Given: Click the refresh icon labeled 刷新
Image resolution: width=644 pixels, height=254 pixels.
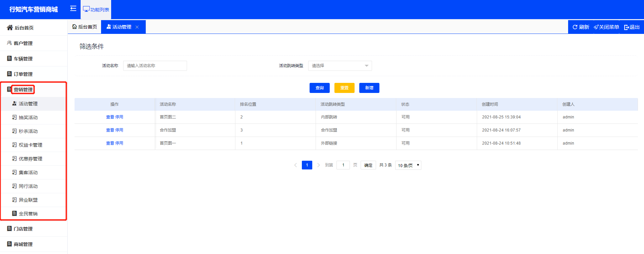Looking at the screenshot, I should (x=575, y=27).
